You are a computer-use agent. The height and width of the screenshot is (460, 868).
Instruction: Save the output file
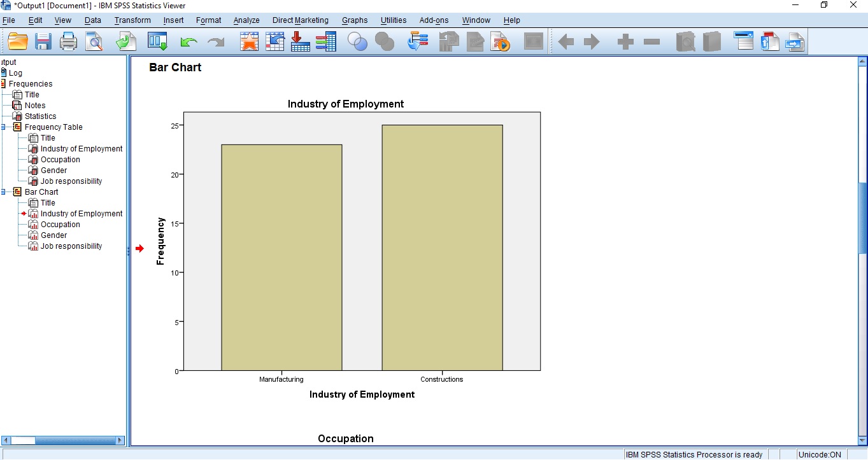pyautogui.click(x=43, y=41)
